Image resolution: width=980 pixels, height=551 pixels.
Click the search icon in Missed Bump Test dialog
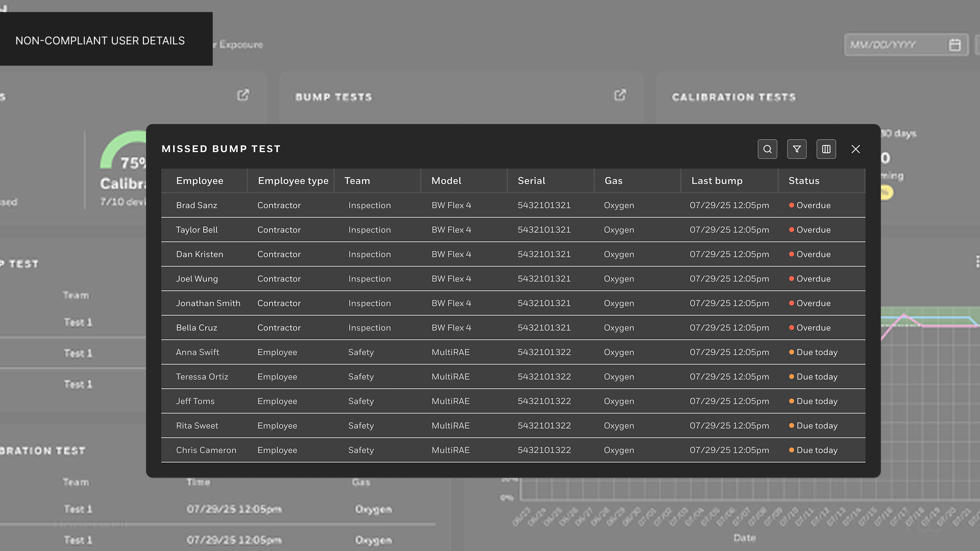click(767, 149)
